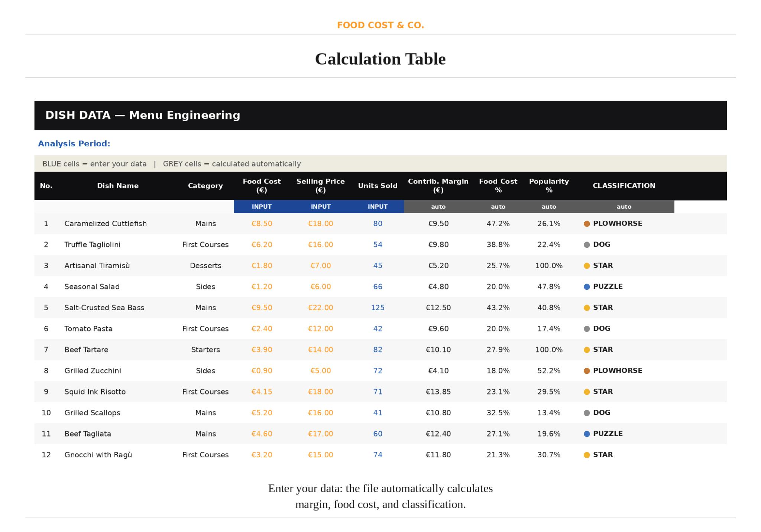
Task: Click the BLUE cells legend note
Action: [x=94, y=164]
